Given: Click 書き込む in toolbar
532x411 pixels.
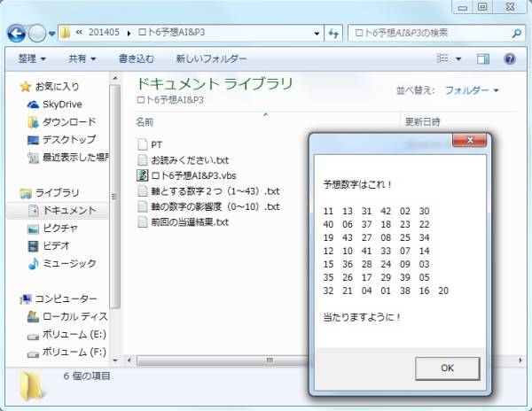Looking at the screenshot, I should pyautogui.click(x=137, y=58).
